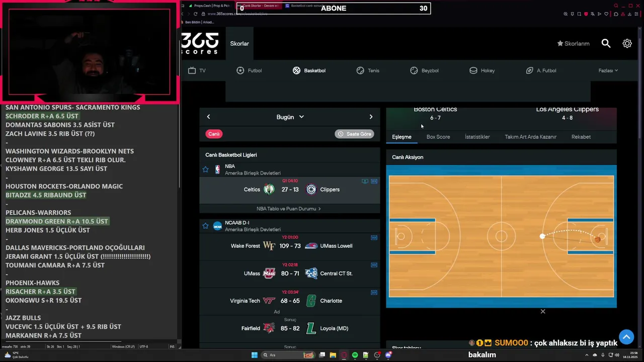
Task: Open the Celtics 27 - 13 Clippers match
Action: 290,190
